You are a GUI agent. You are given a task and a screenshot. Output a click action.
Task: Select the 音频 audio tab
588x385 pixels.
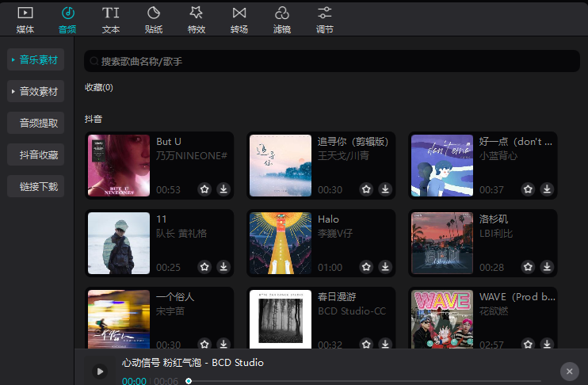point(67,21)
